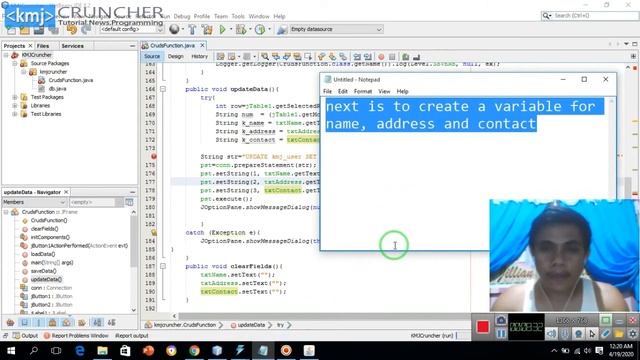This screenshot has height=360, width=640.
Task: Collapse the Source Packages node
Action: [15, 63]
